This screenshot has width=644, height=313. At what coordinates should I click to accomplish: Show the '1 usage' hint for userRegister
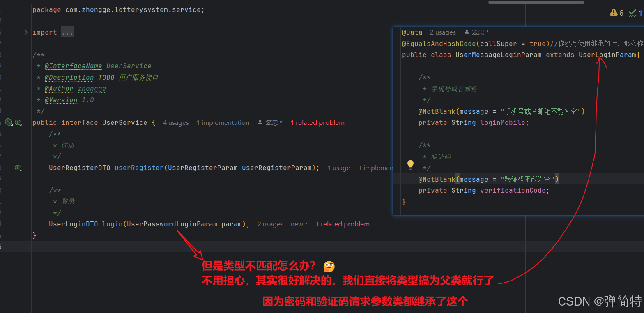339,168
